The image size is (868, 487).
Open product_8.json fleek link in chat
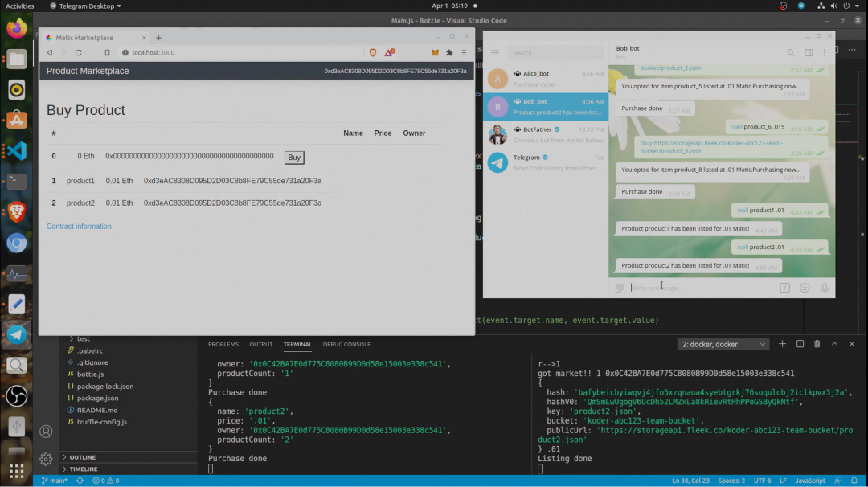pos(711,146)
